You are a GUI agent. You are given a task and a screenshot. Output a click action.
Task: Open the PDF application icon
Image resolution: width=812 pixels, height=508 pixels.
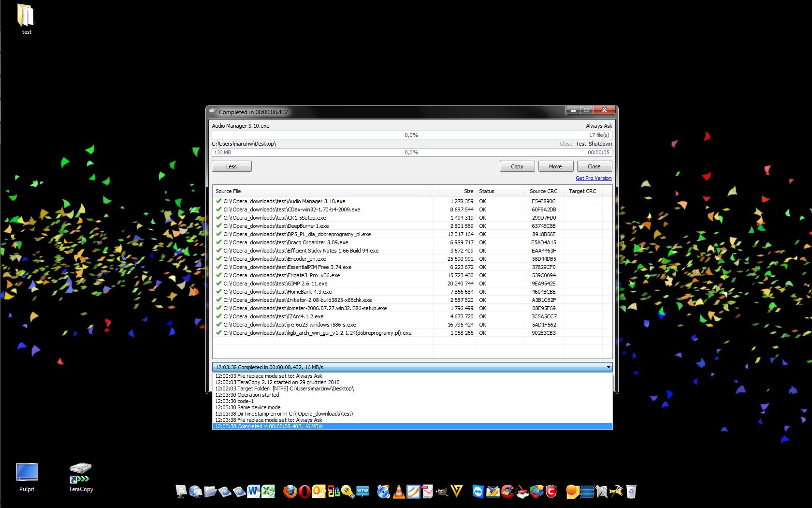pyautogui.click(x=428, y=492)
